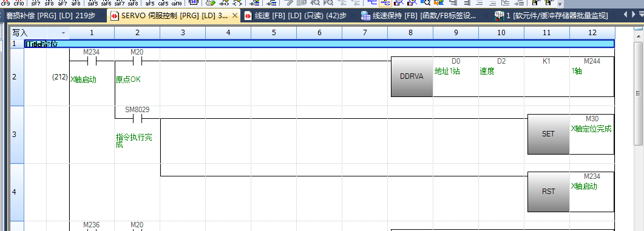This screenshot has width=644, height=231.
Task: Open the 写入 mode dropdown
Action: pyautogui.click(x=63, y=32)
